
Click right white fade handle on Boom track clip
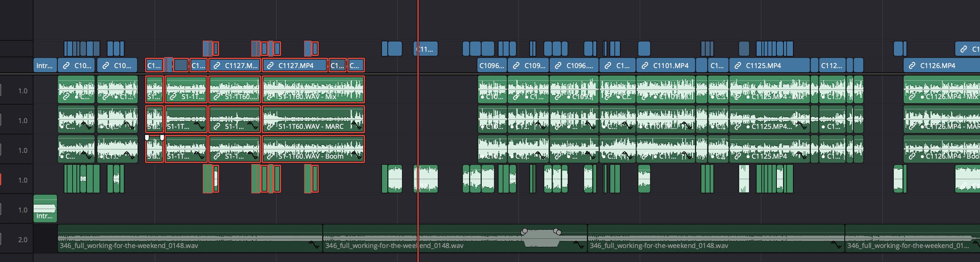pyautogui.click(x=162, y=137)
